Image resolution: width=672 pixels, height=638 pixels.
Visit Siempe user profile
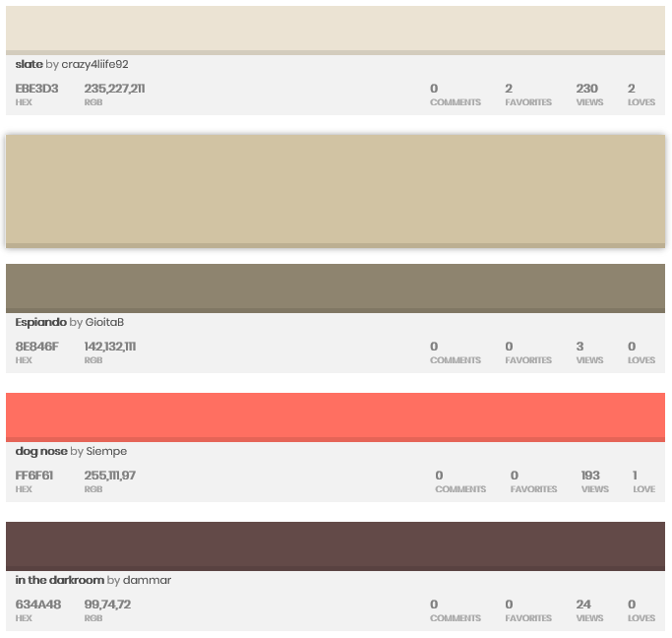click(x=106, y=451)
